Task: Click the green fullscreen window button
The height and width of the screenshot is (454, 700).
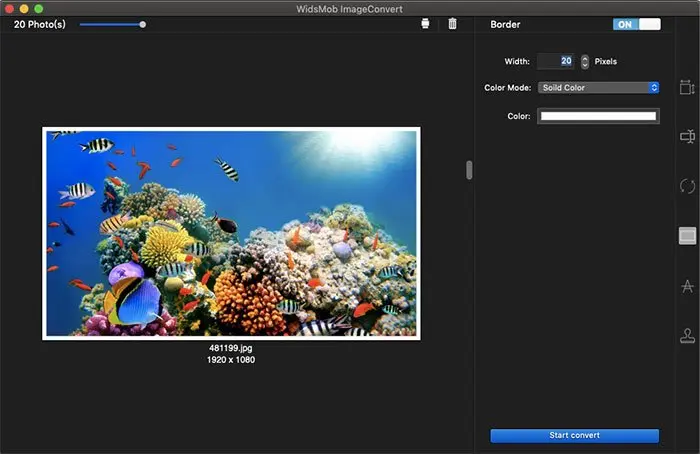Action: (39, 8)
